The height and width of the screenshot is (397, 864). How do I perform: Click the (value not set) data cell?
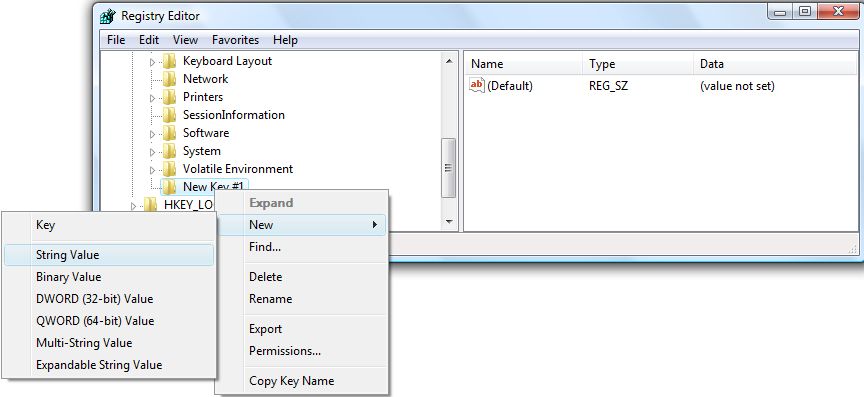coord(737,86)
